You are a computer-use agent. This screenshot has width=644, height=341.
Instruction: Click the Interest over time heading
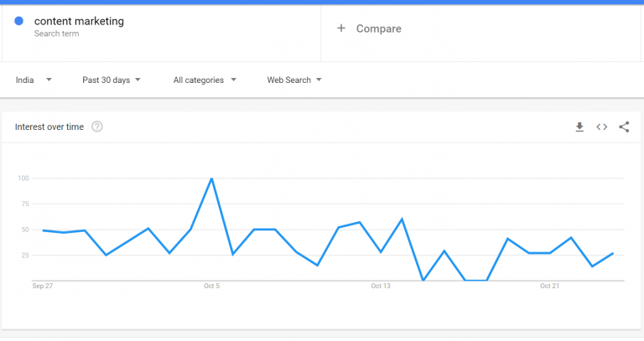point(49,127)
